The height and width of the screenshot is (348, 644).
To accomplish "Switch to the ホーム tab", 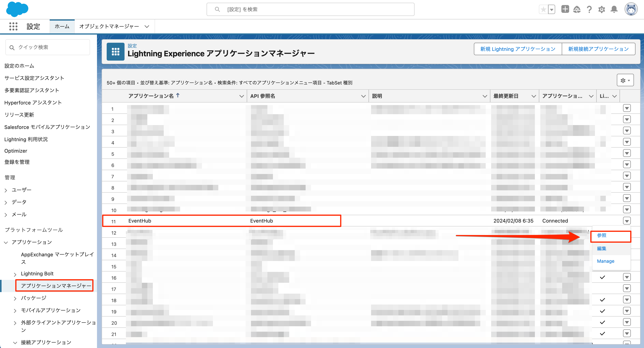I will click(x=62, y=26).
